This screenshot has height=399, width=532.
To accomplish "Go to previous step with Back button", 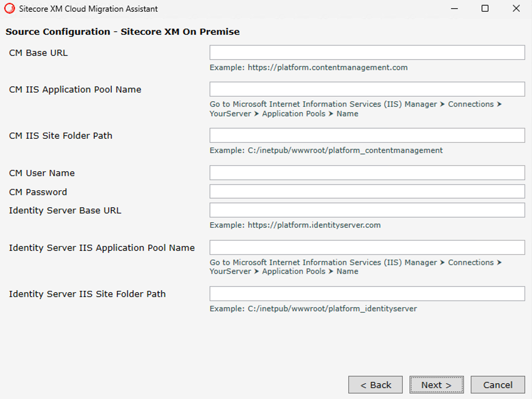I will coord(376,385).
